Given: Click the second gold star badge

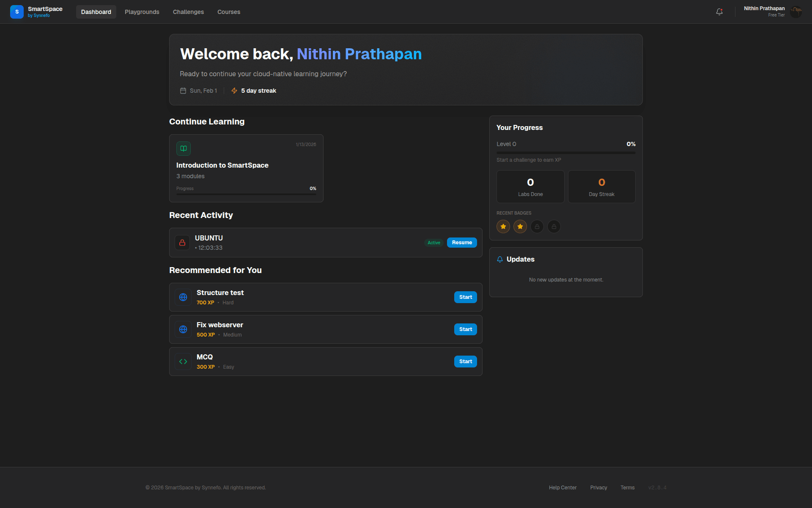Looking at the screenshot, I should 520,226.
